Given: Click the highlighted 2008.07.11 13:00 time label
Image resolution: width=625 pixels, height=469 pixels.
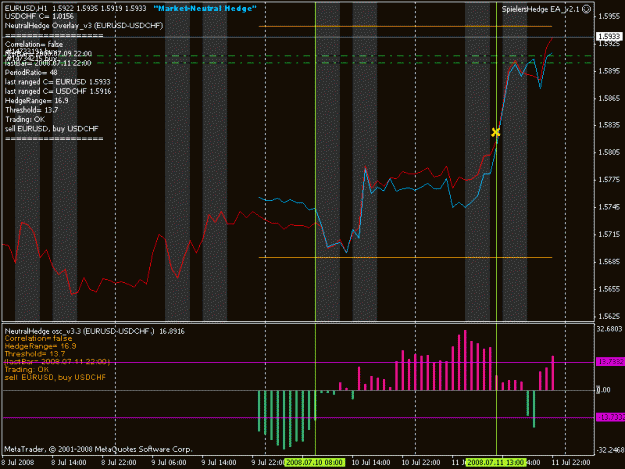Looking at the screenshot, I should [496, 462].
